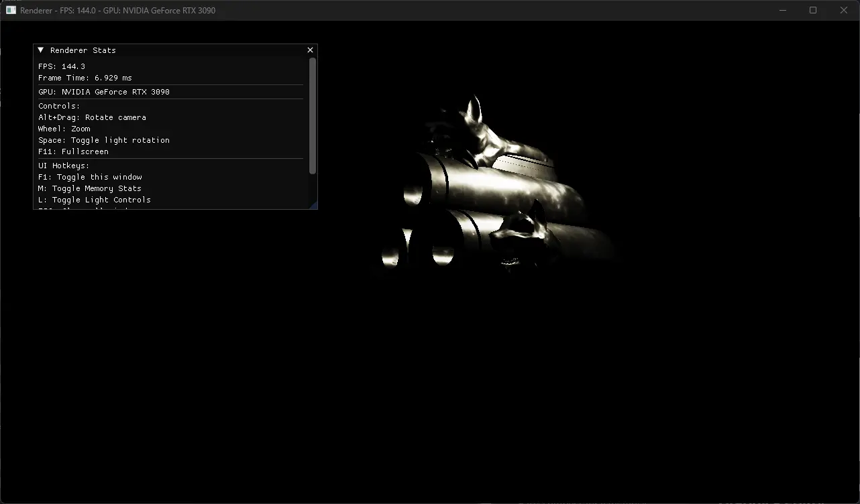Click the 'Alt+Drag: Rotate camera' text
Viewport: 860px width, 504px height.
(x=92, y=117)
